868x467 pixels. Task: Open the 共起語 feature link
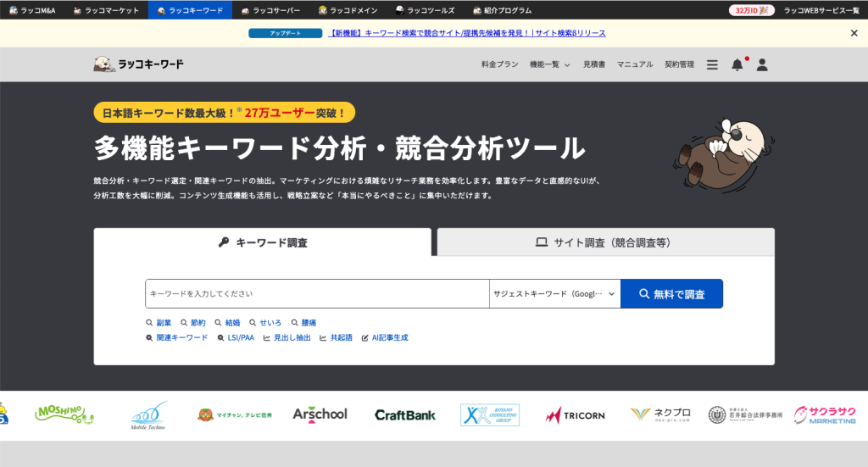[x=336, y=337]
